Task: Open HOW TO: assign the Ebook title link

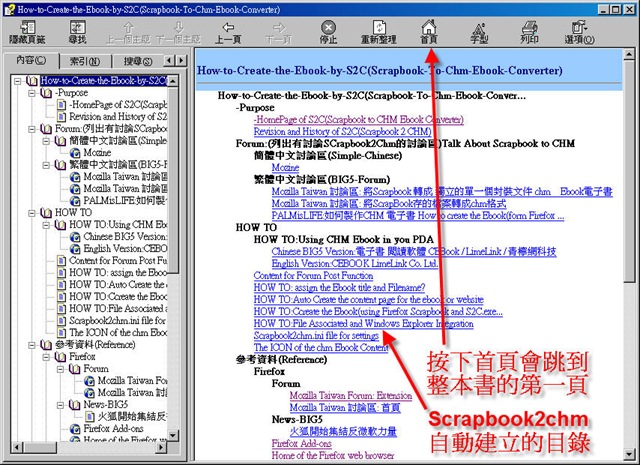Action: 339,287
